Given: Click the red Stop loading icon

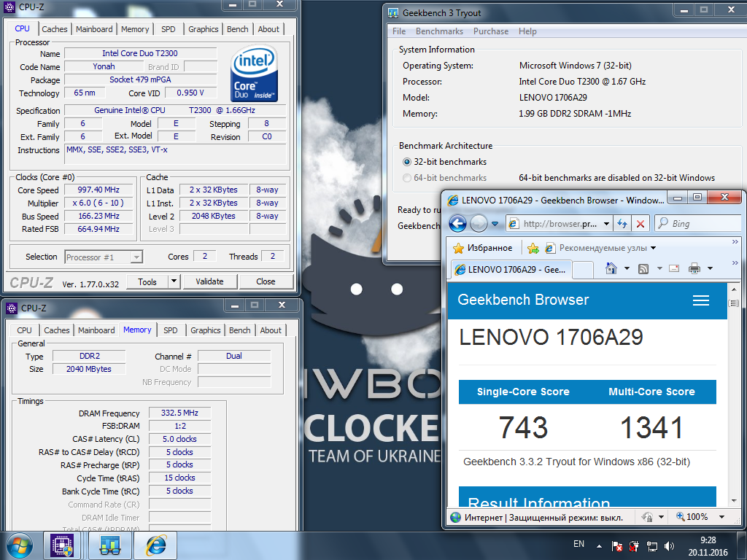Looking at the screenshot, I should (x=640, y=223).
